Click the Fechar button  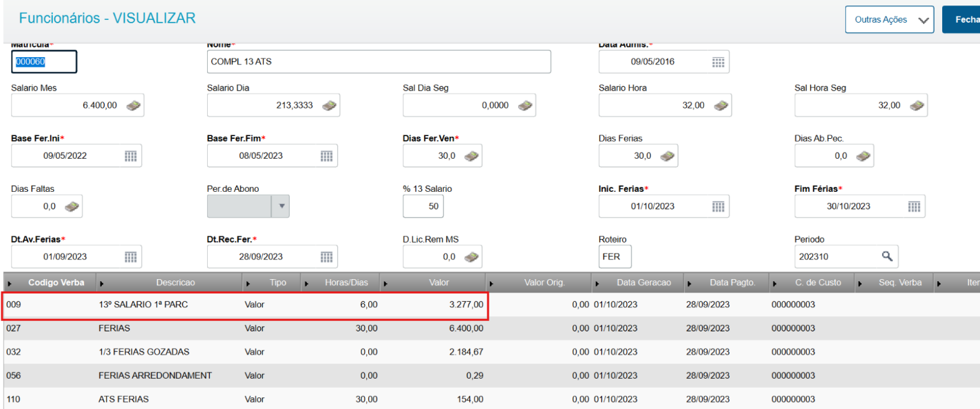(x=961, y=20)
